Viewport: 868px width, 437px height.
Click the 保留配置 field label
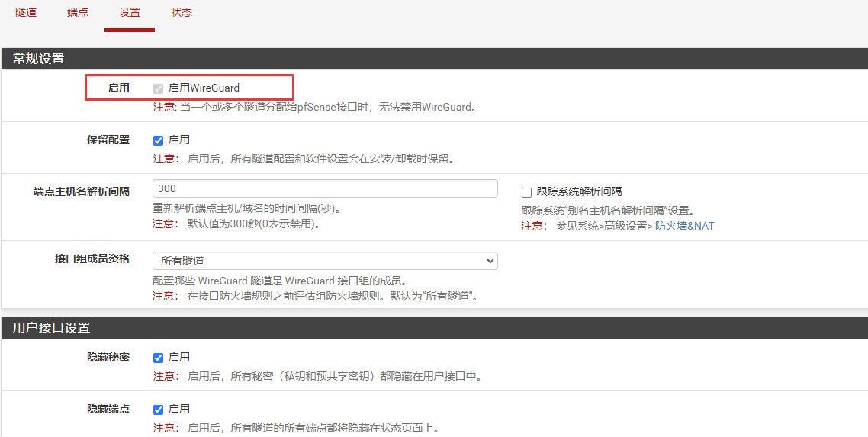(108, 140)
